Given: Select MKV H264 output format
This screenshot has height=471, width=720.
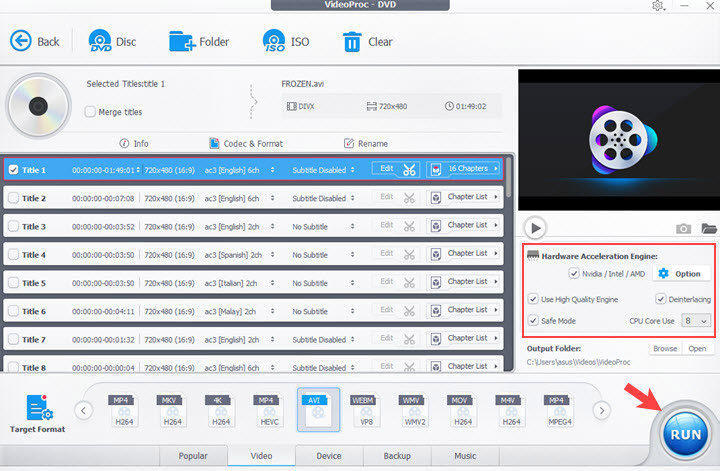Looking at the screenshot, I should (x=172, y=410).
